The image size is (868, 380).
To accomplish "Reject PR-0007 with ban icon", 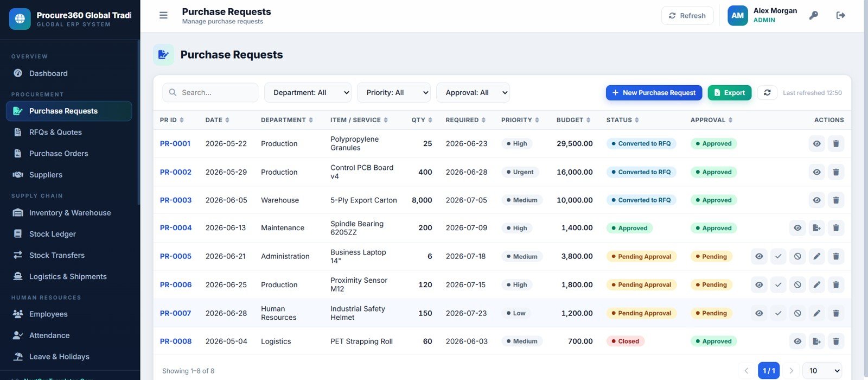I will coord(797,313).
